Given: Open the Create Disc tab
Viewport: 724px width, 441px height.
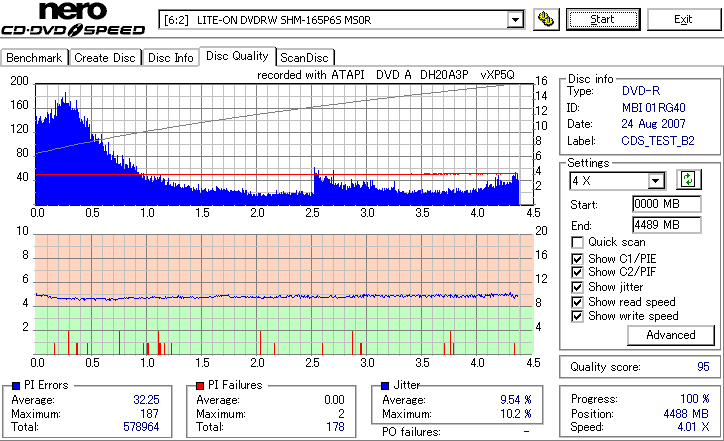Looking at the screenshot, I should [105, 58].
